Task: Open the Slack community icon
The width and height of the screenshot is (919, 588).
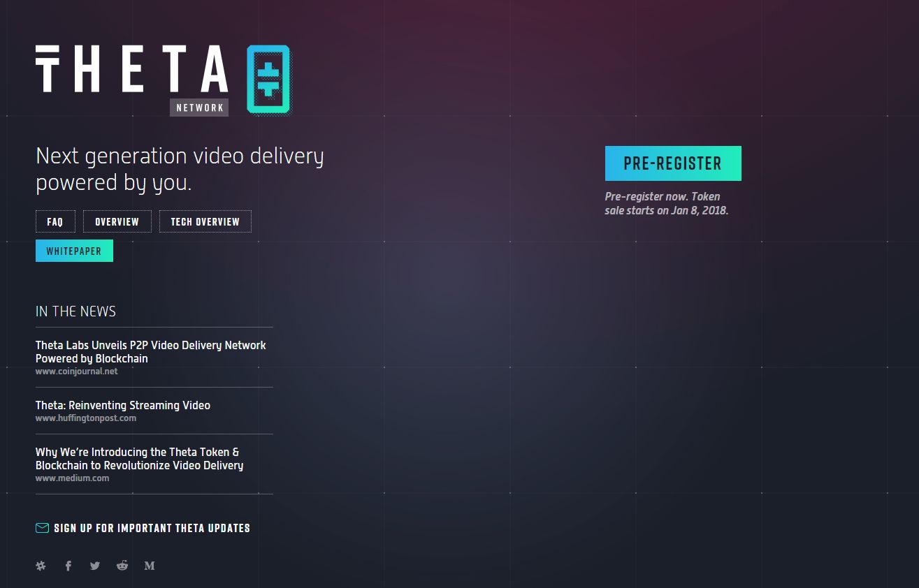Action: (41, 566)
